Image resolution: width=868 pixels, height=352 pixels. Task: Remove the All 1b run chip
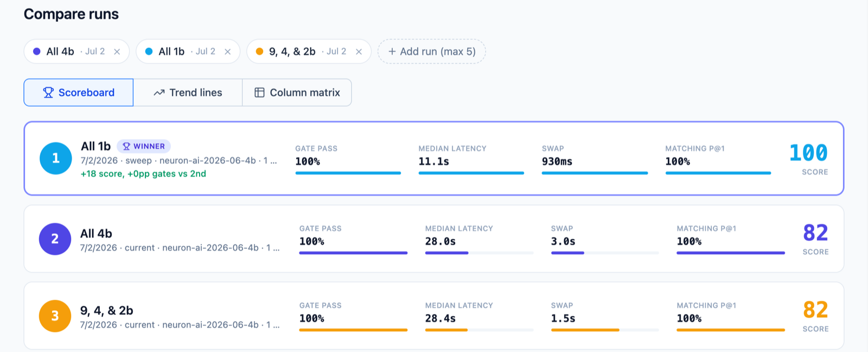[x=227, y=52]
